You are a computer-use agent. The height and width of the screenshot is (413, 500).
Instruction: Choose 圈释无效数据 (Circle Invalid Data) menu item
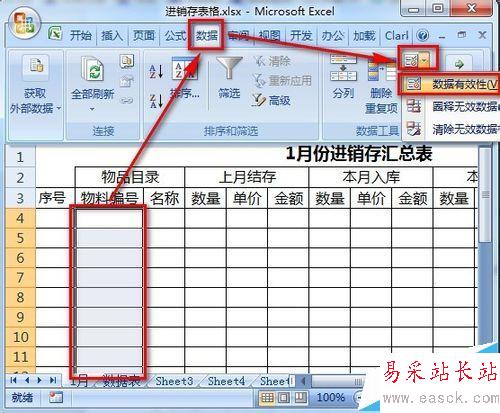[x=452, y=107]
